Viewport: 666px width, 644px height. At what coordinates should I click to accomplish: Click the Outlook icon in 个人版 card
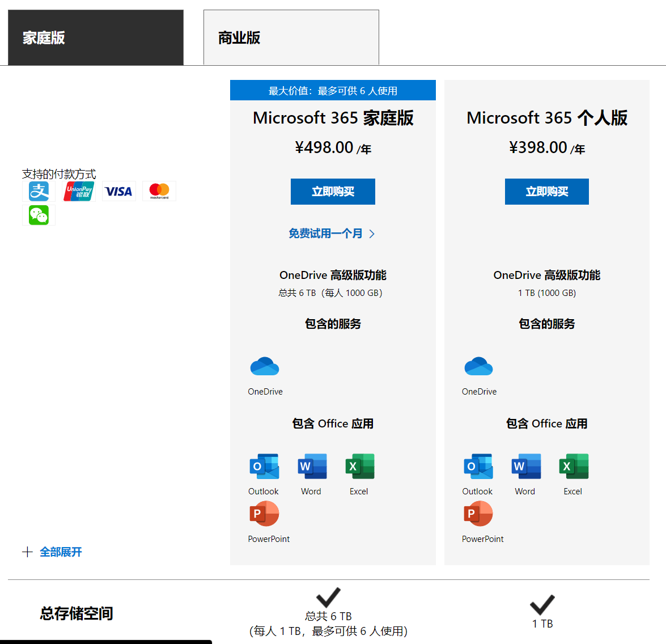click(478, 467)
